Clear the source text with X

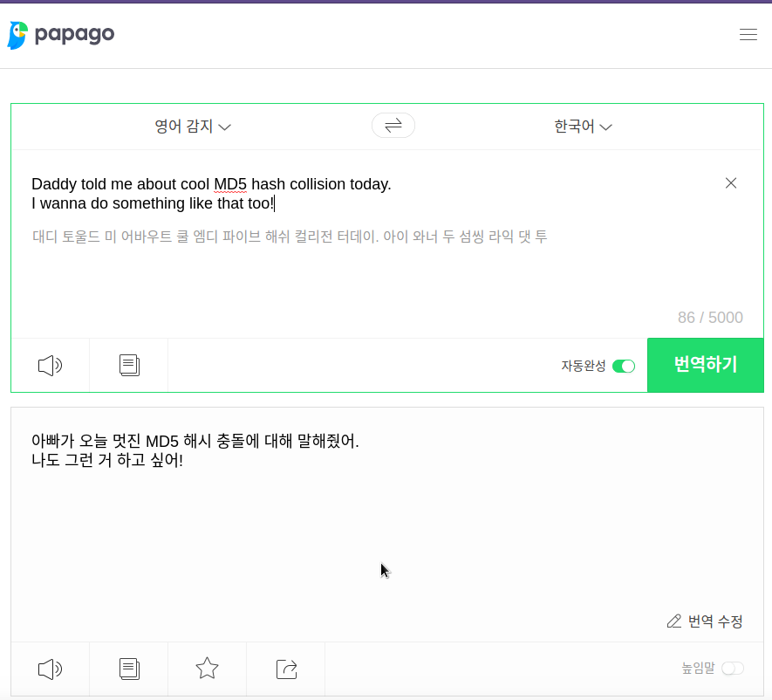point(731,183)
